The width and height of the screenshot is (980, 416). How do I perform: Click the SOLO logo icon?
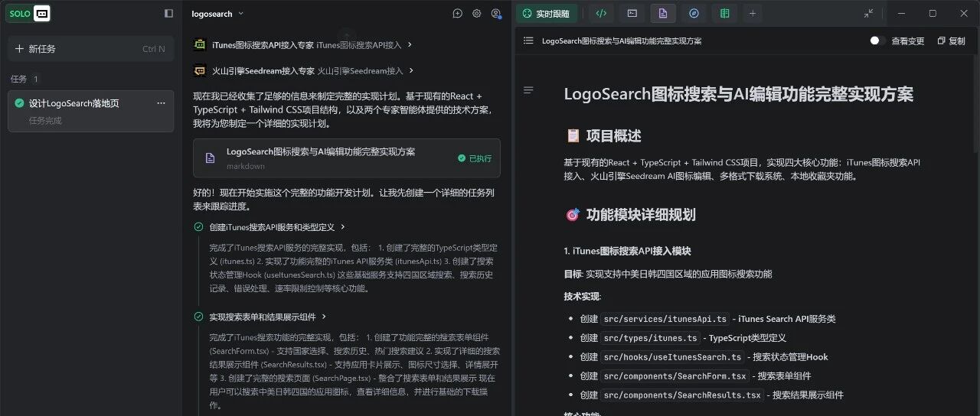(30, 13)
